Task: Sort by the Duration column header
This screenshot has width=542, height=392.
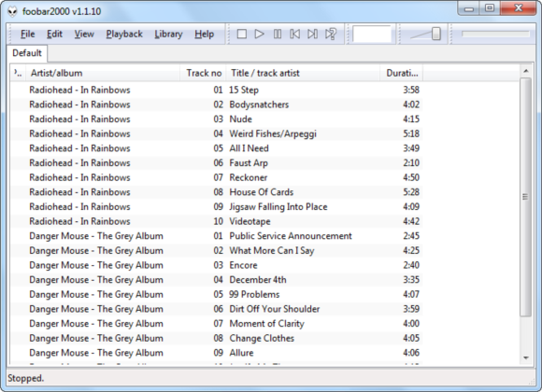Action: tap(402, 73)
